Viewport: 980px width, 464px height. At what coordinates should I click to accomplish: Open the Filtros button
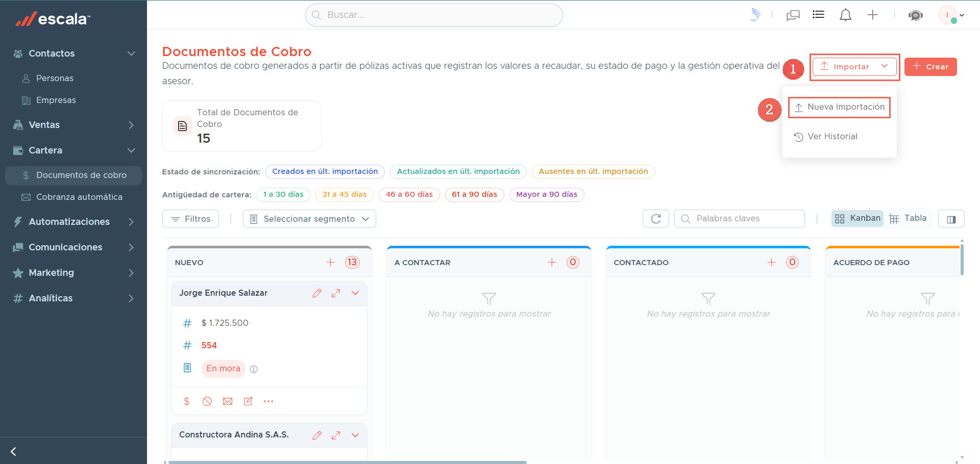pos(190,219)
